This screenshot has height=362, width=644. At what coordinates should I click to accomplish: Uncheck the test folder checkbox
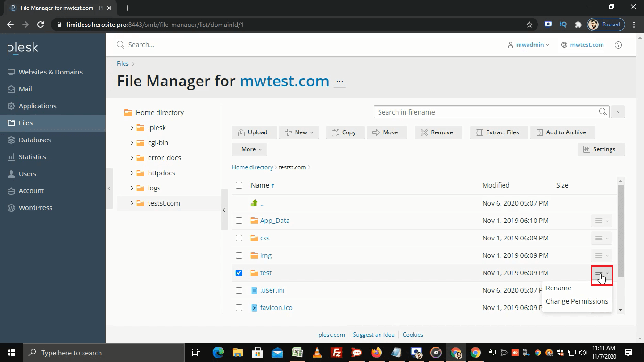coord(239,272)
